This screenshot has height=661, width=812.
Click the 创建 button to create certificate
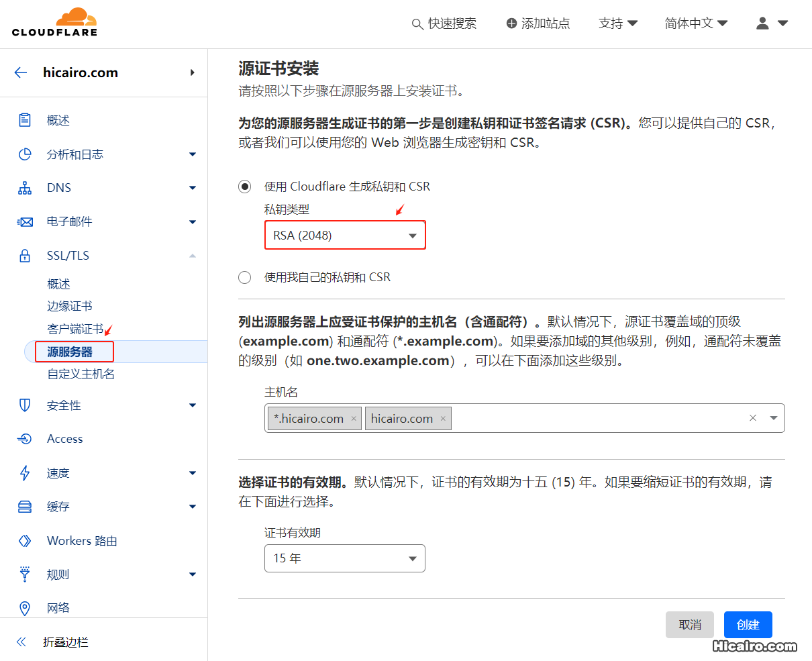748,624
